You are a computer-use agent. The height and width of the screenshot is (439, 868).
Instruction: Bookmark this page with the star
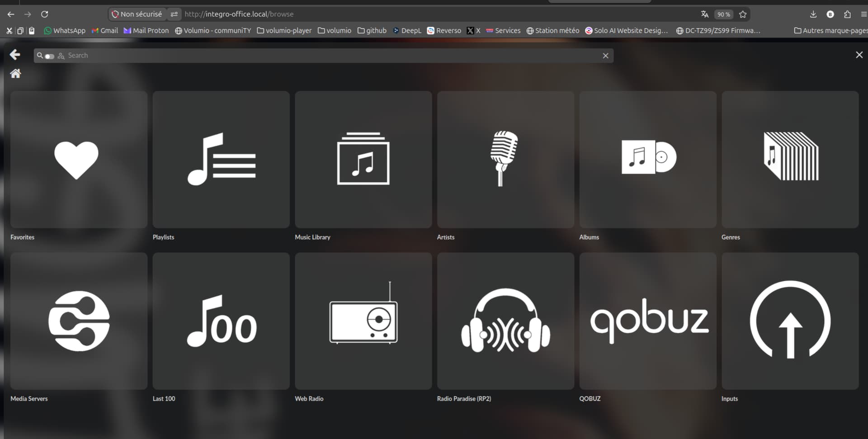(743, 14)
